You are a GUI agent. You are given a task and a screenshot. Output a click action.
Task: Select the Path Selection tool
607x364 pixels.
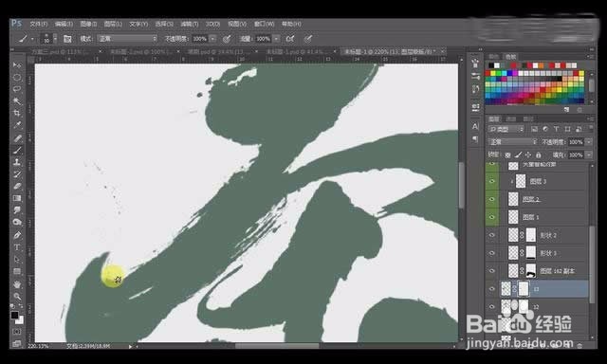[x=17, y=259]
